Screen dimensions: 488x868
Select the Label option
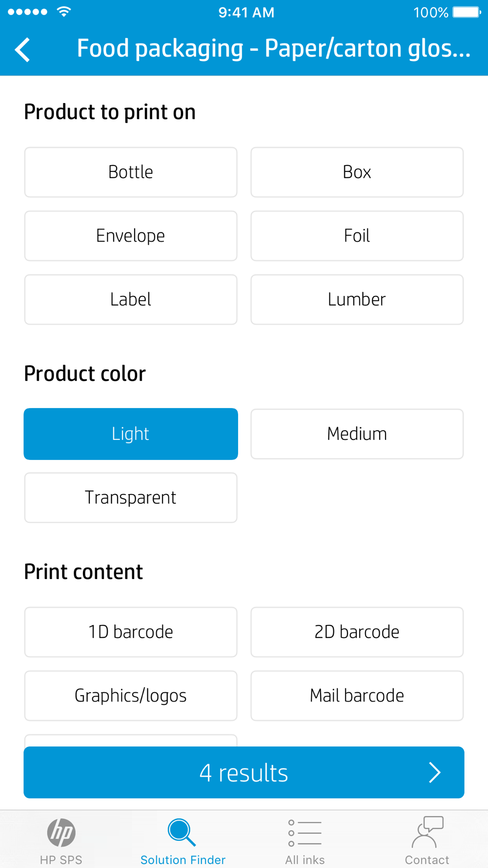131,299
